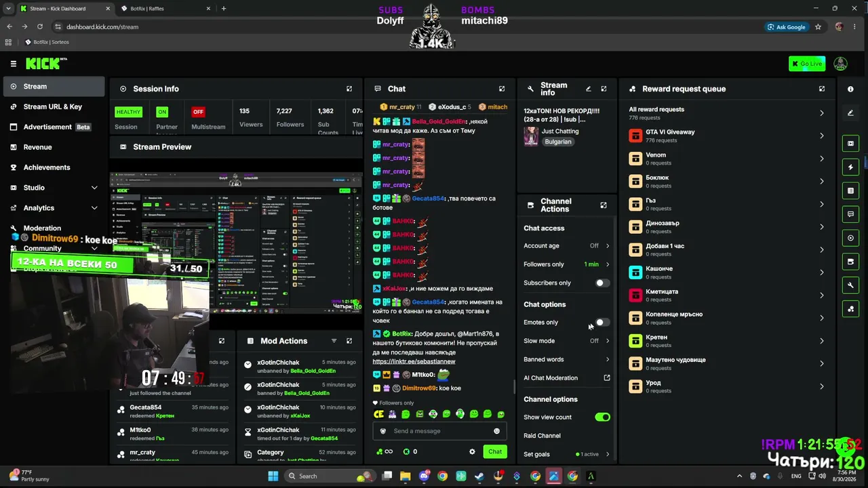Expand the Session Info panel to fullscreen
The image size is (868, 488).
[349, 89]
